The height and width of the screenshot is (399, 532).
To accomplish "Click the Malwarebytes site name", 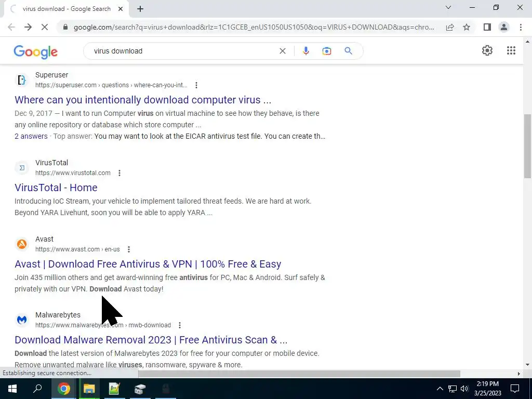I will (x=58, y=315).
